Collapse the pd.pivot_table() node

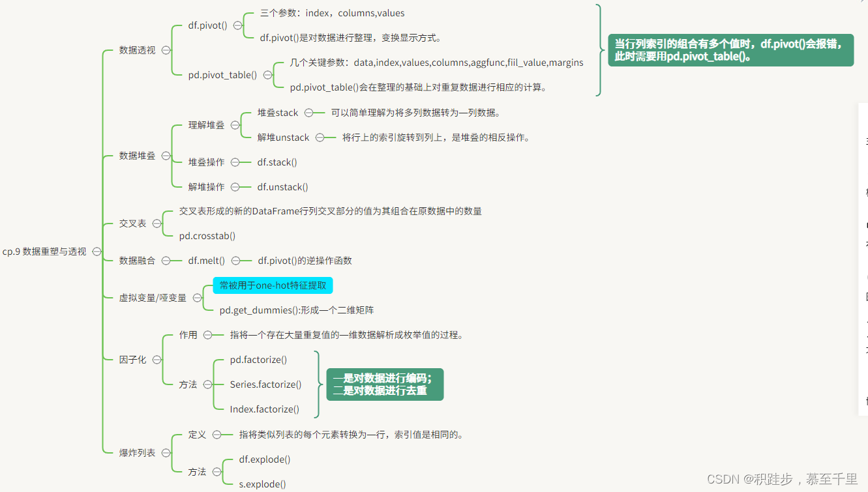[x=267, y=75]
